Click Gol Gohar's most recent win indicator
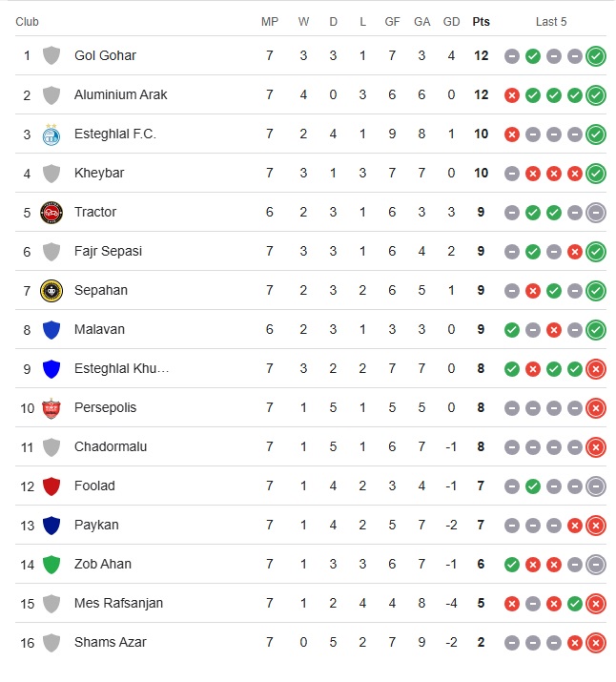 (596, 56)
